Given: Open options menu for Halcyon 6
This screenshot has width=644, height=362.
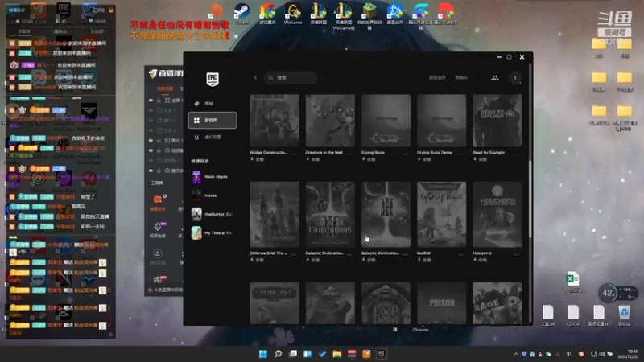Looking at the screenshot, I should [517, 254].
